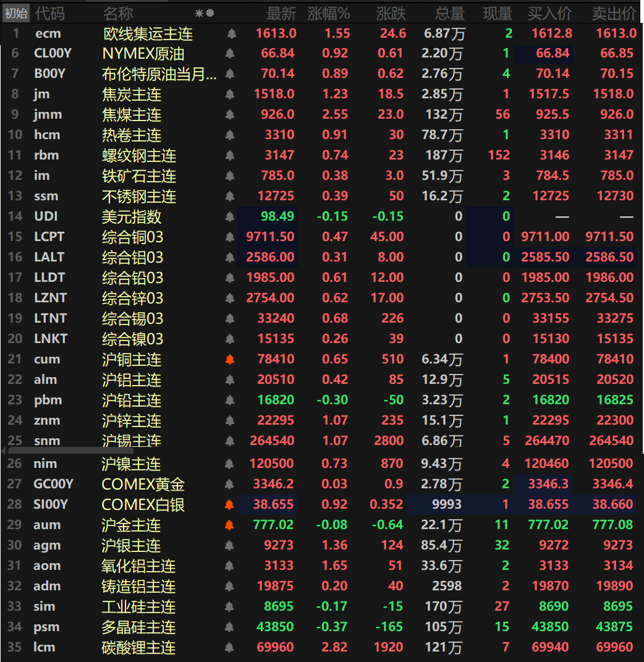Image resolution: width=644 pixels, height=662 pixels.
Task: Click the star marker icon in header
Action: (x=199, y=13)
